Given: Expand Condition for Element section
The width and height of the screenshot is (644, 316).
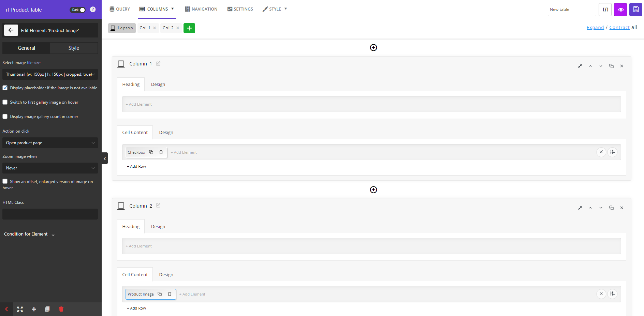Looking at the screenshot, I should [x=29, y=234].
